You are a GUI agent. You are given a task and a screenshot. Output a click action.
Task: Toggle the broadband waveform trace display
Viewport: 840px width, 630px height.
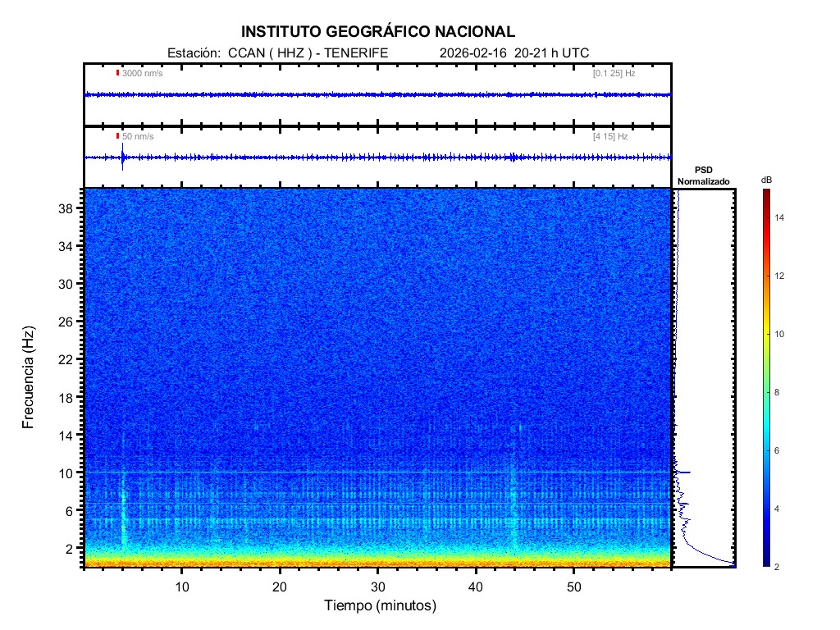point(377,95)
